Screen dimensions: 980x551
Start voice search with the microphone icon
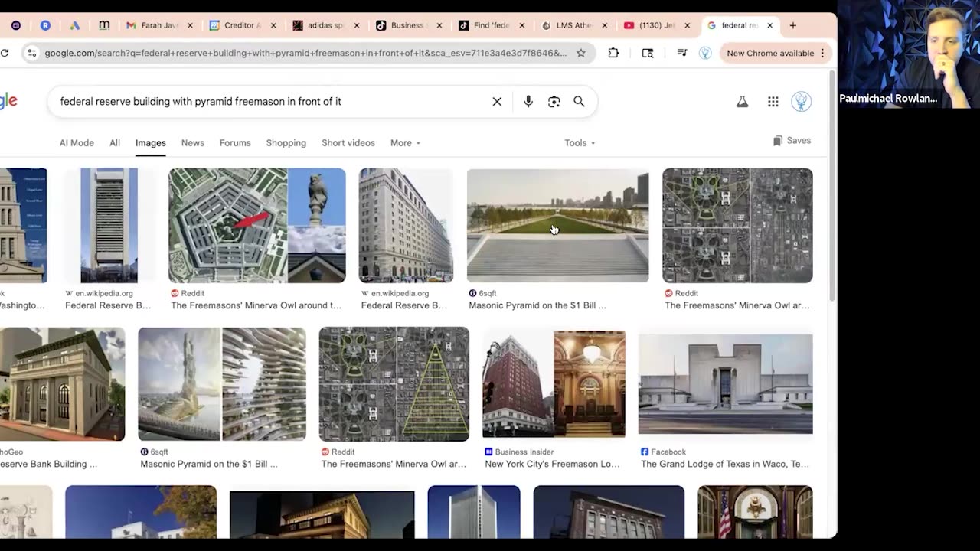point(528,102)
